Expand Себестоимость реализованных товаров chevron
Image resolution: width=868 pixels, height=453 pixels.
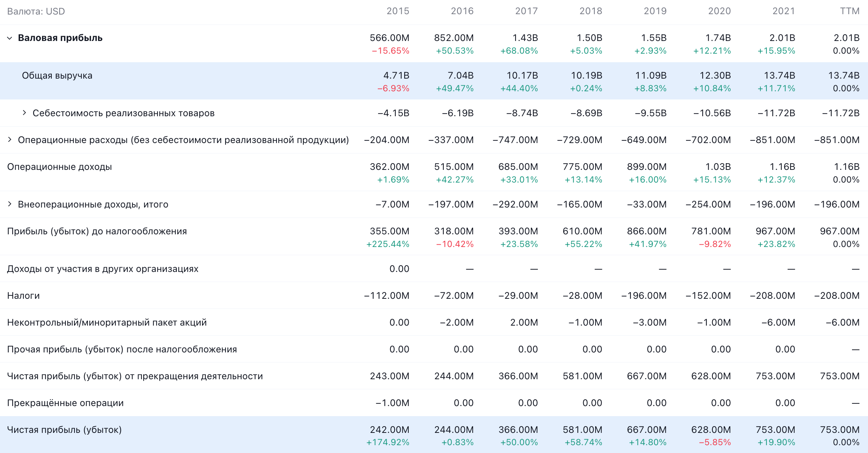(24, 113)
